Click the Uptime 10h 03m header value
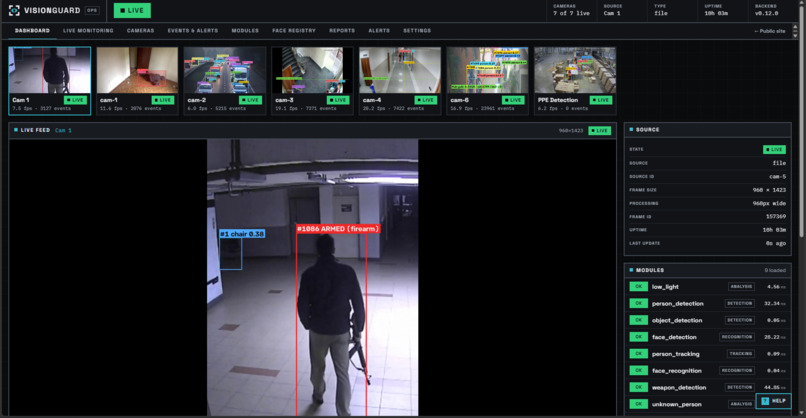Viewport: 806px width, 418px height. 716,13
